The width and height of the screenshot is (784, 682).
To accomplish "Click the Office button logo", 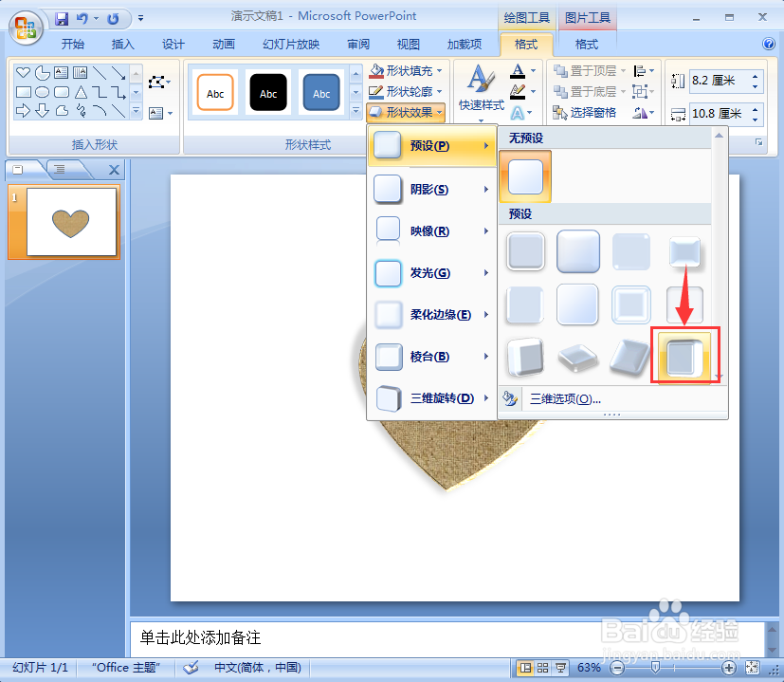I will tap(25, 27).
